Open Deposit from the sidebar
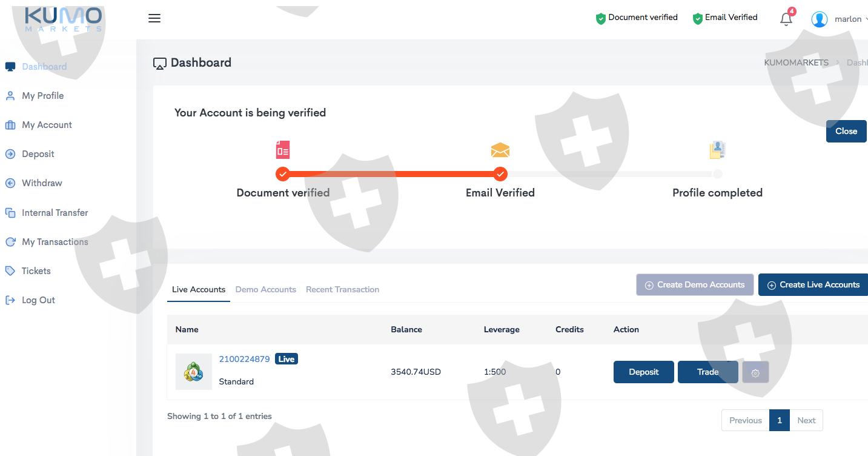The height and width of the screenshot is (456, 868). 38,154
